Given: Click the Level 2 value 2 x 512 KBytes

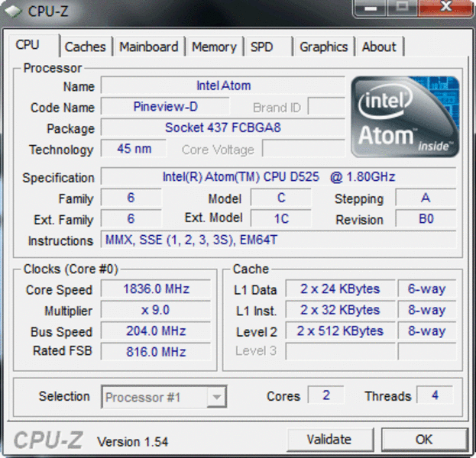Looking at the screenshot, I should click(340, 331).
